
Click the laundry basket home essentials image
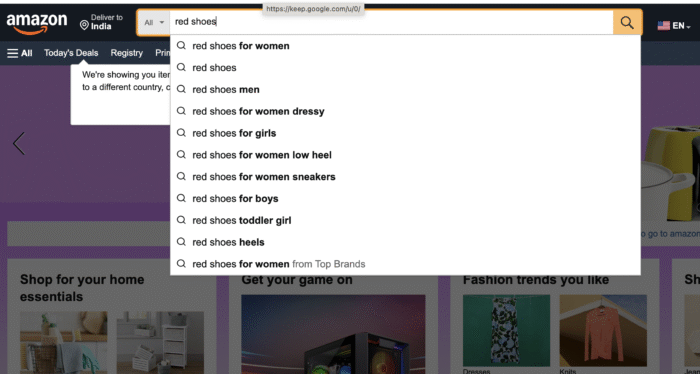pyautogui.click(x=63, y=343)
